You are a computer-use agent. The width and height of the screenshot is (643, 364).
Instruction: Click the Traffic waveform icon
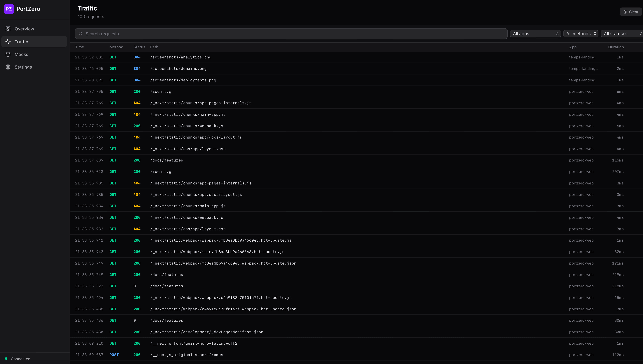click(x=8, y=42)
